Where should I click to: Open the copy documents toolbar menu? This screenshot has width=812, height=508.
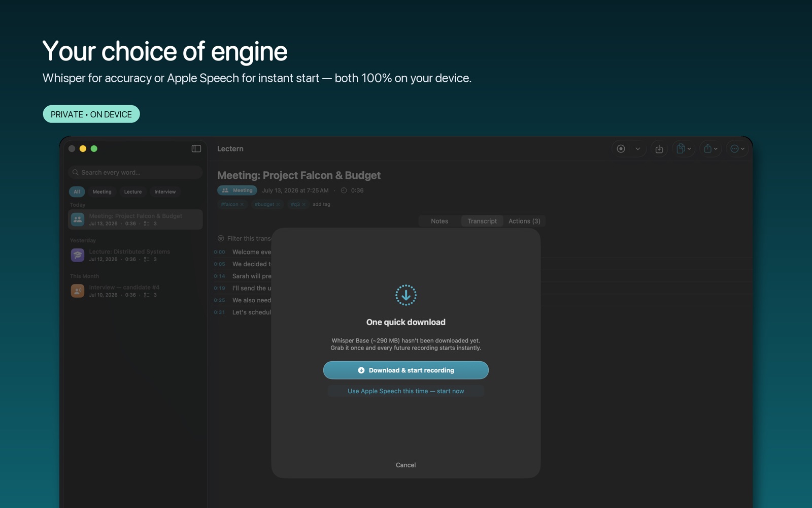pos(684,149)
